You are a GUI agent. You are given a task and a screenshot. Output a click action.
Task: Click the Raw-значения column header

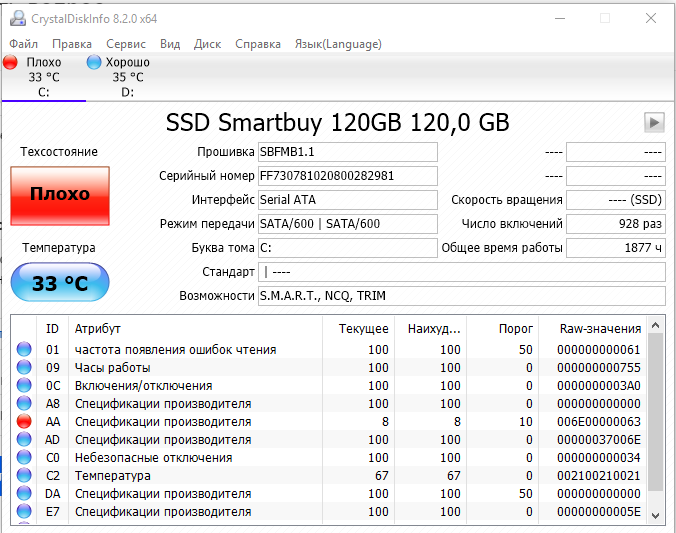593,329
